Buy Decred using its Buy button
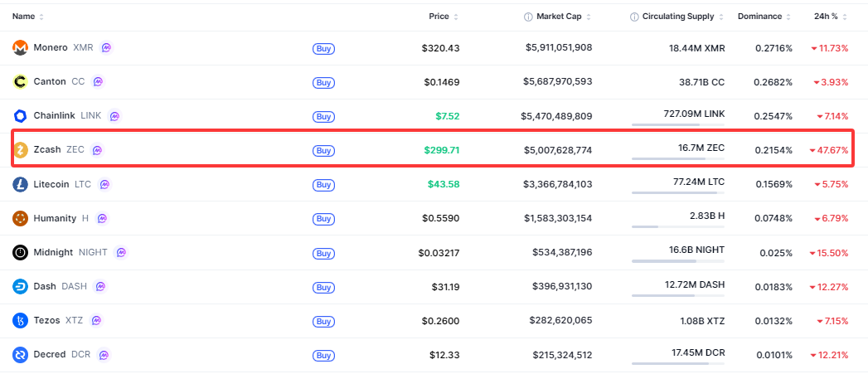Image resolution: width=868 pixels, height=374 pixels. tap(323, 355)
